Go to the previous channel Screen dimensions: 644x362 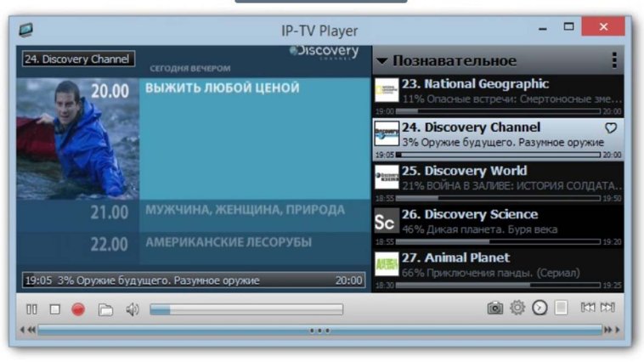[x=588, y=307]
